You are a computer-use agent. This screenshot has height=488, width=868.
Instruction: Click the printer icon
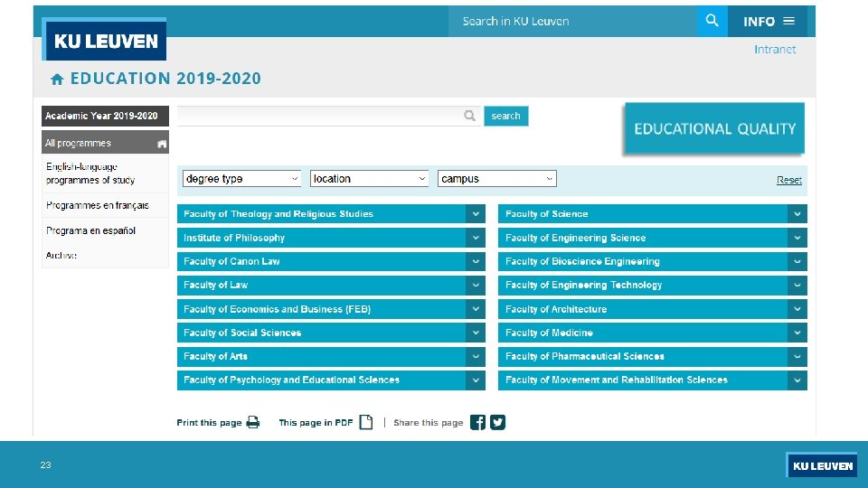[253, 422]
